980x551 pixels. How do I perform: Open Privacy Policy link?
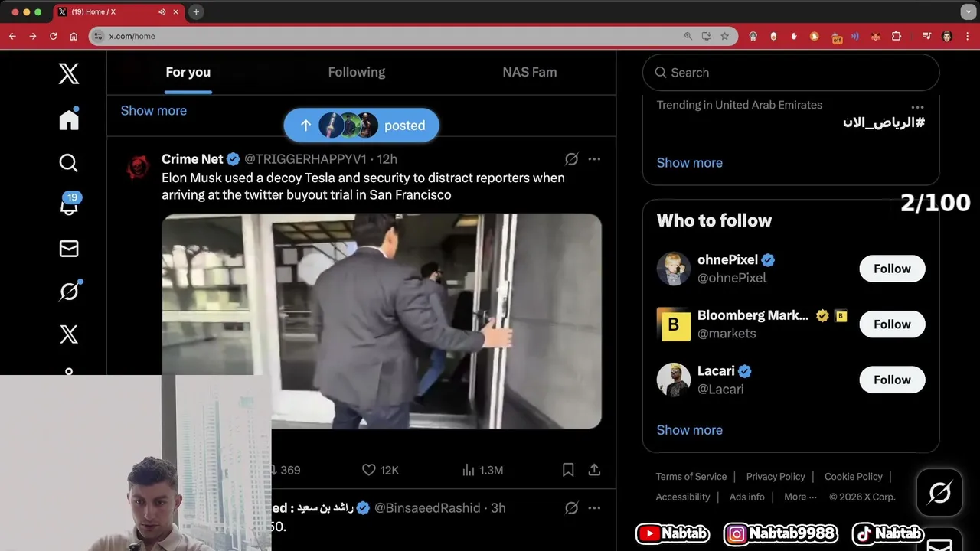point(776,477)
